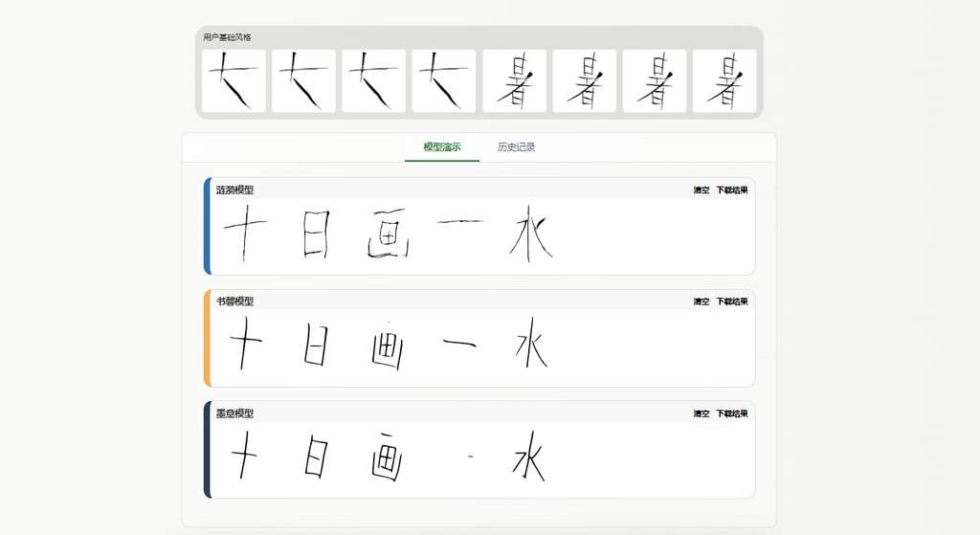Viewport: 980px width, 535px height.
Task: Clear the 书馨模型 canvas using 清空
Action: click(702, 301)
